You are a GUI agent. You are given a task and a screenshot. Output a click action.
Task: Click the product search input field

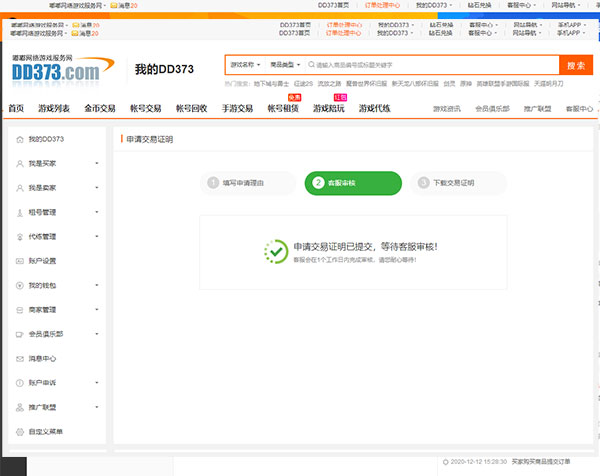[x=430, y=65]
